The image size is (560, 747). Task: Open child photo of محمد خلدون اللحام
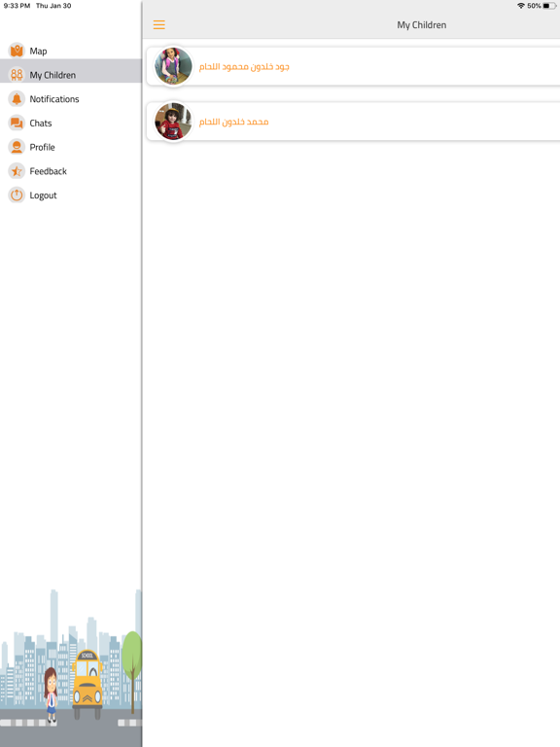coord(173,122)
